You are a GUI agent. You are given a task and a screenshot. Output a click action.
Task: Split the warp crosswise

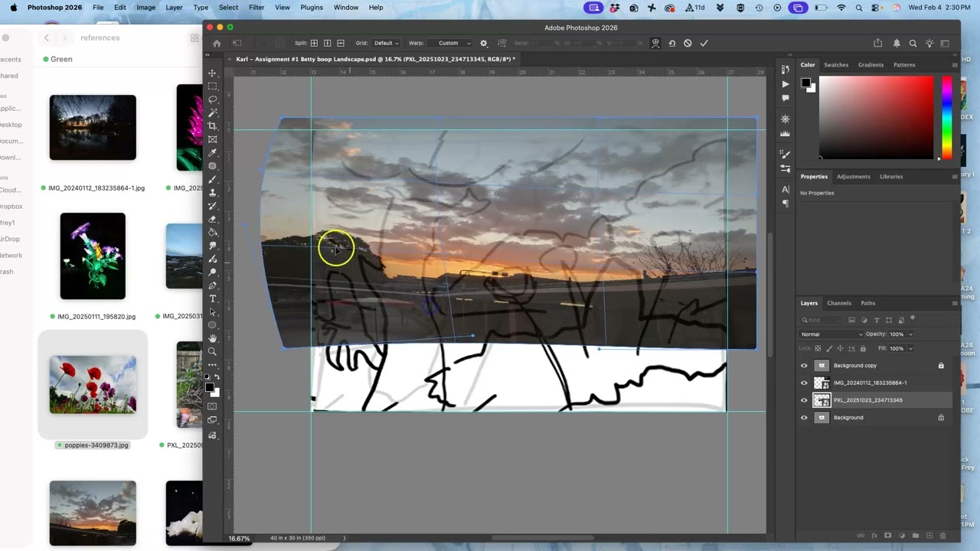click(x=314, y=43)
